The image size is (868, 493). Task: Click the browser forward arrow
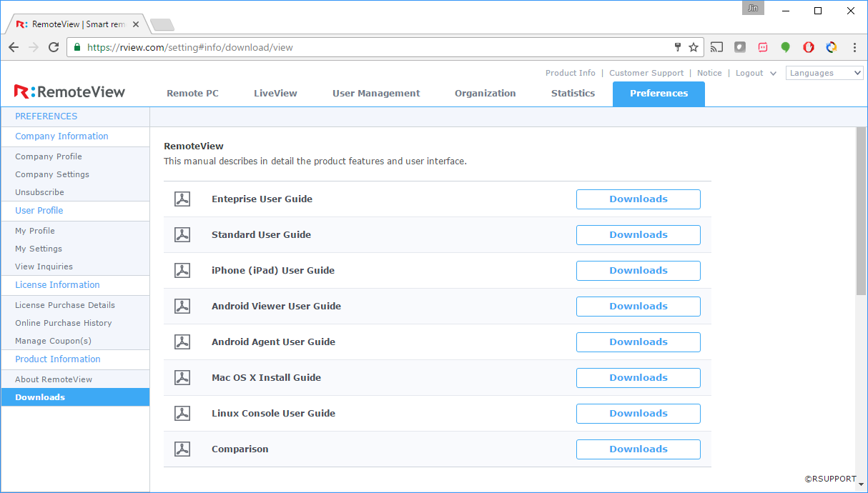click(34, 47)
